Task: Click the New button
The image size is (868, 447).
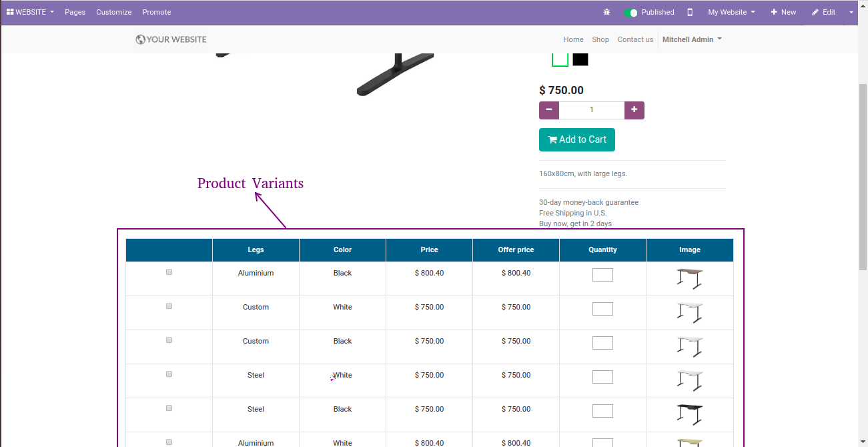Action: (x=783, y=12)
